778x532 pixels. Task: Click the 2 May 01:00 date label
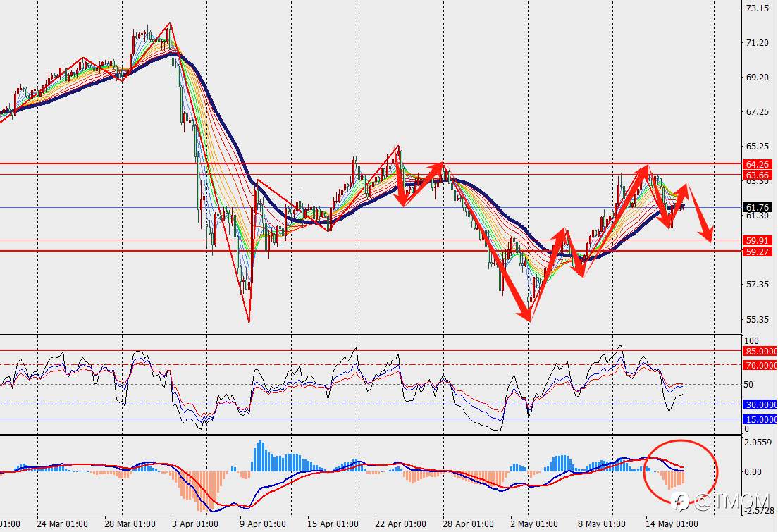[x=534, y=524]
